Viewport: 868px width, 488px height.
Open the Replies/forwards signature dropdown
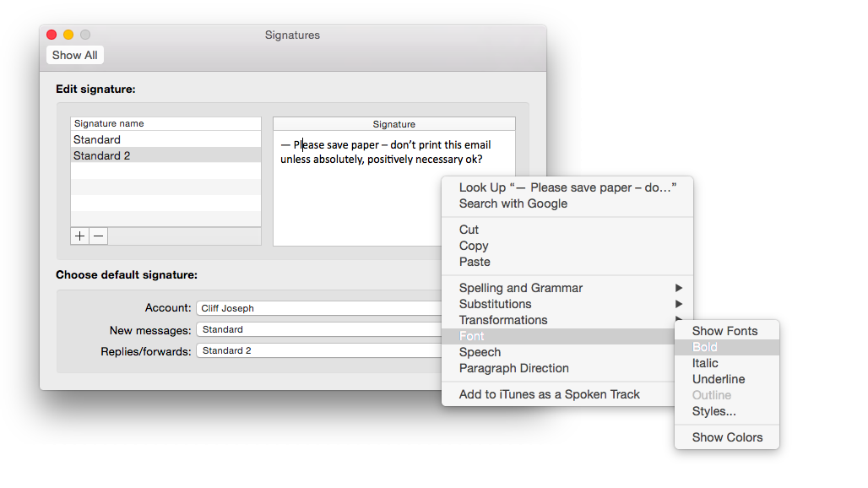click(319, 350)
